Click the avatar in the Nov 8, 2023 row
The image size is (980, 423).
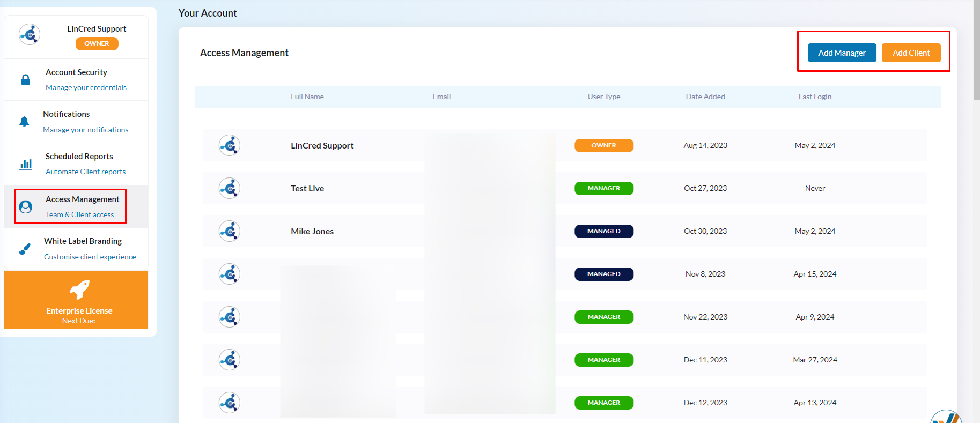coord(230,274)
